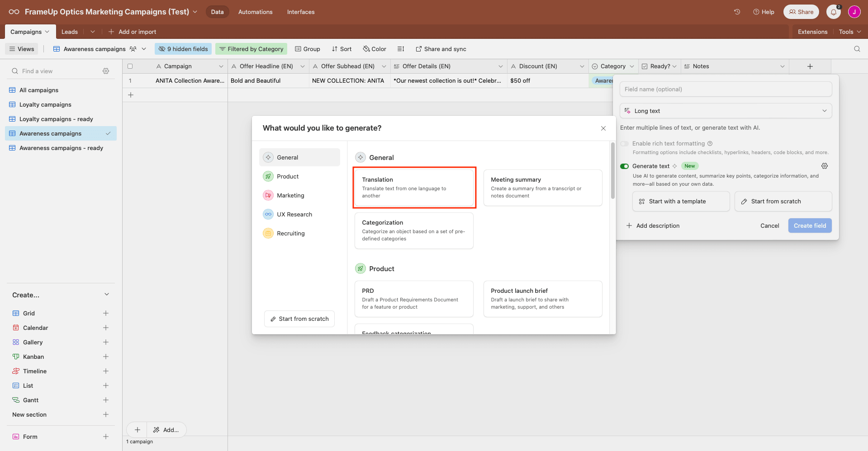
Task: Click the Create field button
Action: (x=810, y=225)
